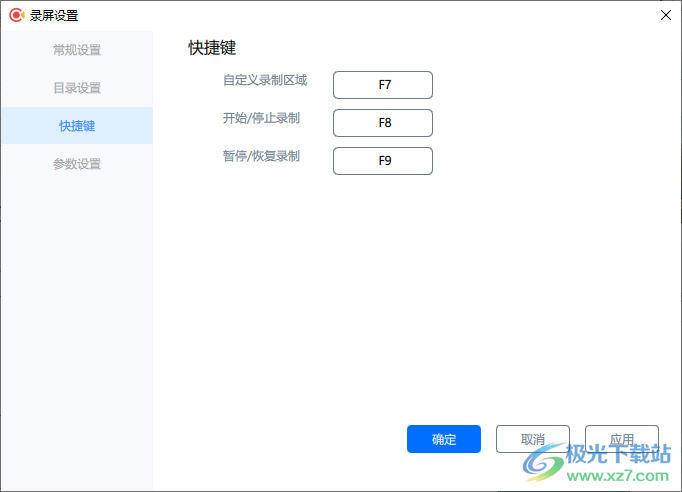
Task: Click the F8 hotkey field for 开始/停止录制
Action: point(383,123)
